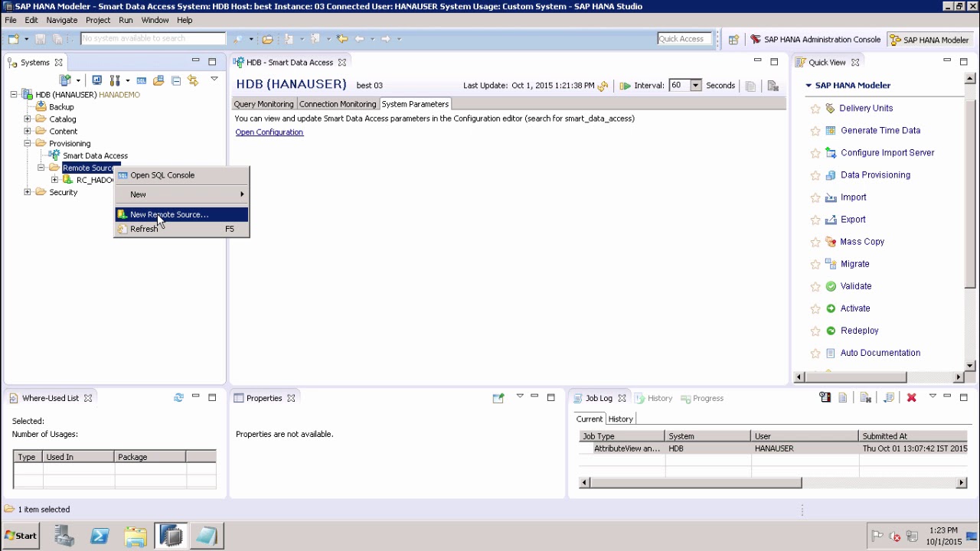Expand the Content folder

click(28, 132)
